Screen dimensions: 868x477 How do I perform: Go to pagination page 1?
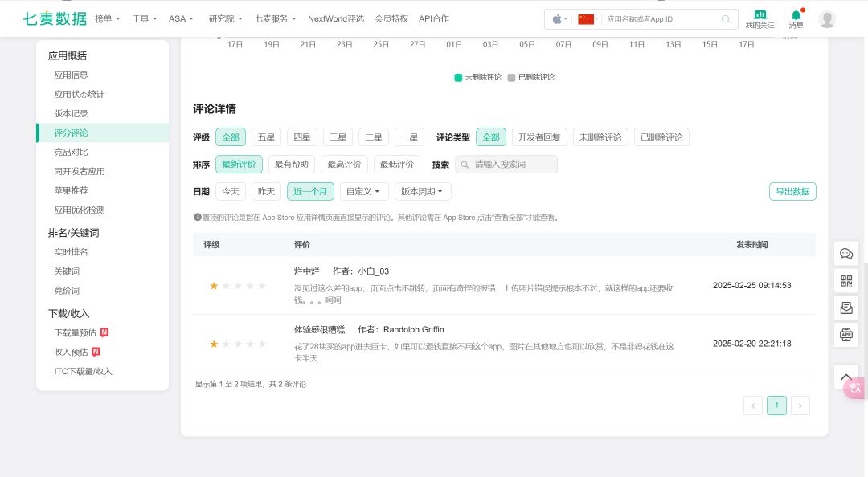pos(776,406)
